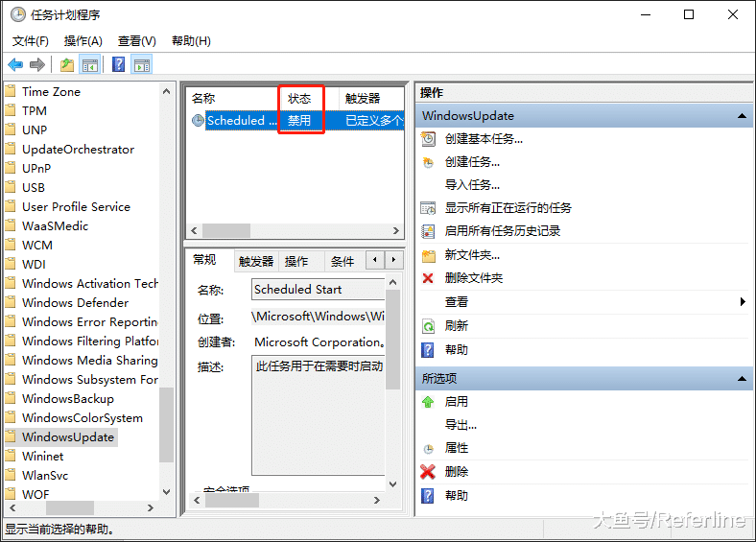Click the 刷新 refresh icon

(x=428, y=326)
